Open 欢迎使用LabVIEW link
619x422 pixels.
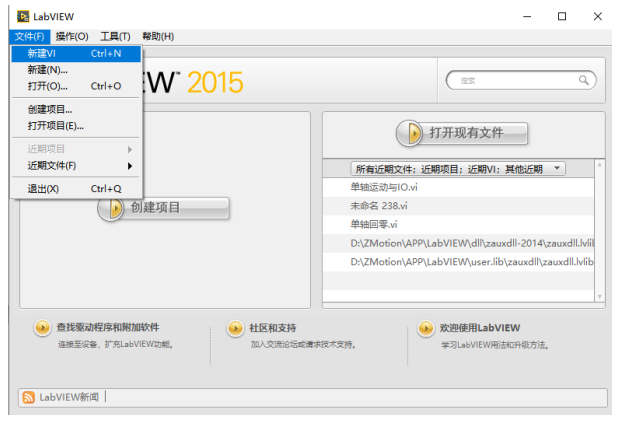[x=480, y=328]
